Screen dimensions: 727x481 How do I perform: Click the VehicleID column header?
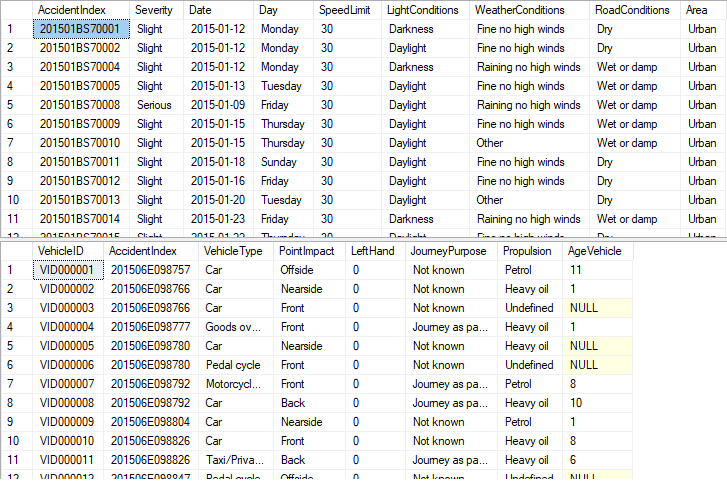click(x=68, y=251)
